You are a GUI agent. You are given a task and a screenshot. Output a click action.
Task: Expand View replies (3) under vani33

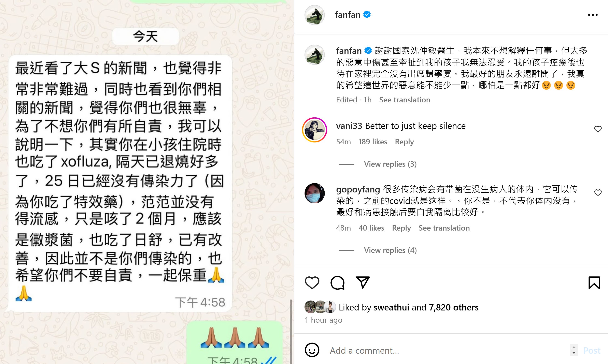390,164
